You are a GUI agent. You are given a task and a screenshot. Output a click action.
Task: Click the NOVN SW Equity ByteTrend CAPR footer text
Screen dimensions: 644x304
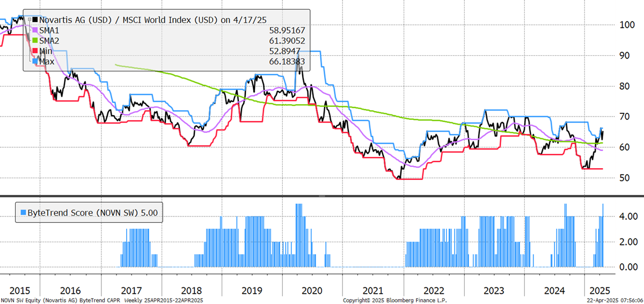click(x=102, y=300)
